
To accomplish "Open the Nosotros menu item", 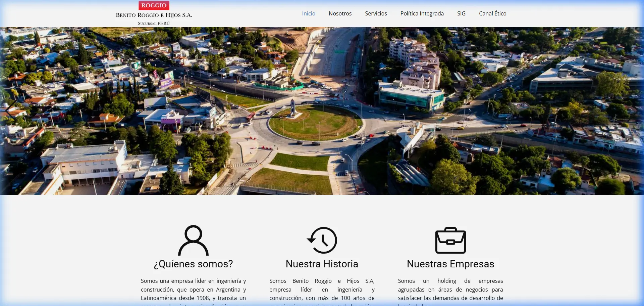I will coord(340,13).
